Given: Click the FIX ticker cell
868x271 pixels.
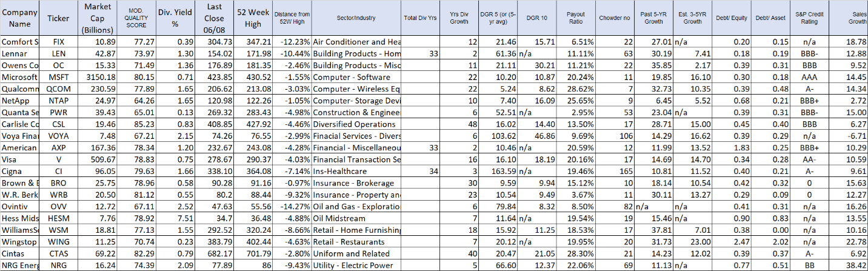Looking at the screenshot, I should tap(59, 42).
